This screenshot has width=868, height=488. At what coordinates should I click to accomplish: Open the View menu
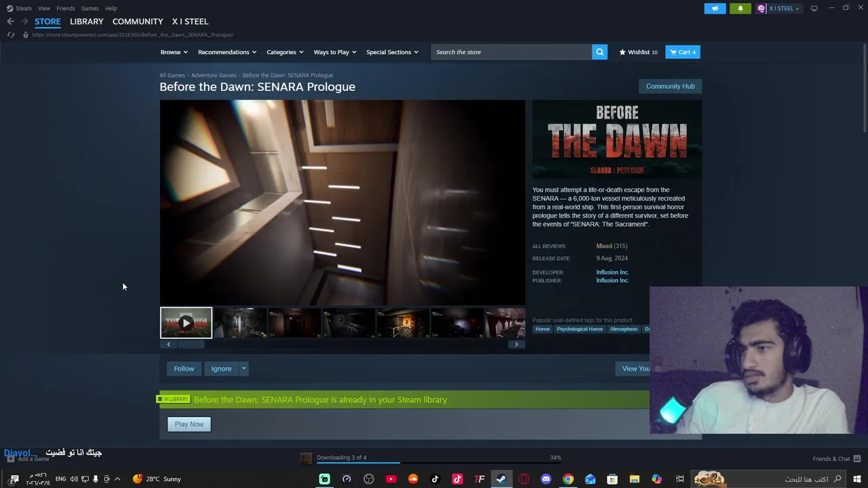click(x=44, y=8)
